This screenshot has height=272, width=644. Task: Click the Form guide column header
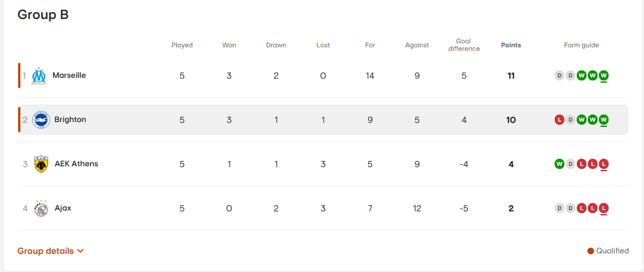click(581, 45)
